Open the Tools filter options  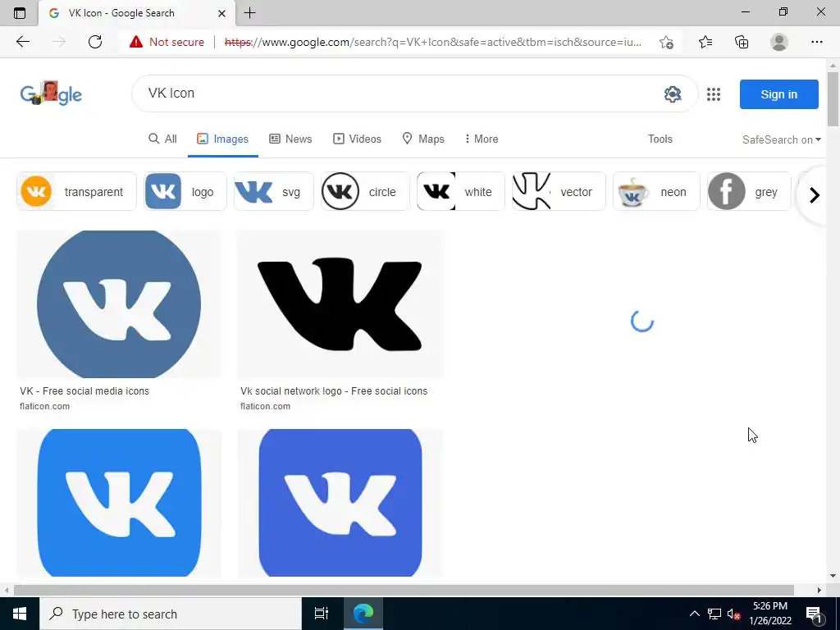pos(660,139)
